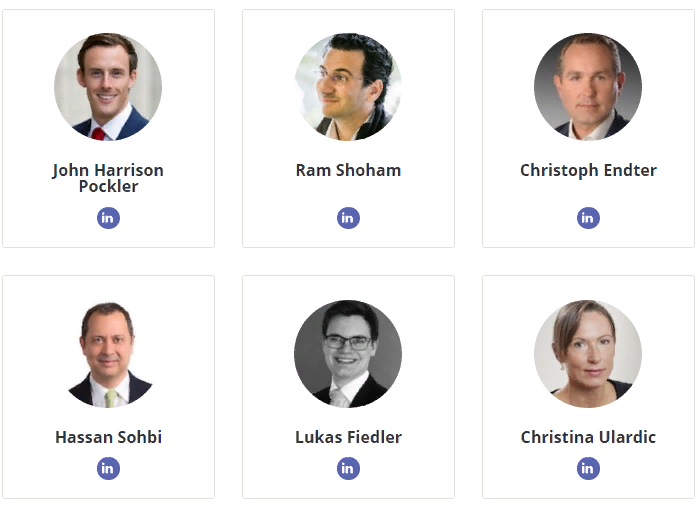The height and width of the screenshot is (515, 698).
Task: Click Christoph Endter's profile photo
Action: click(x=588, y=87)
